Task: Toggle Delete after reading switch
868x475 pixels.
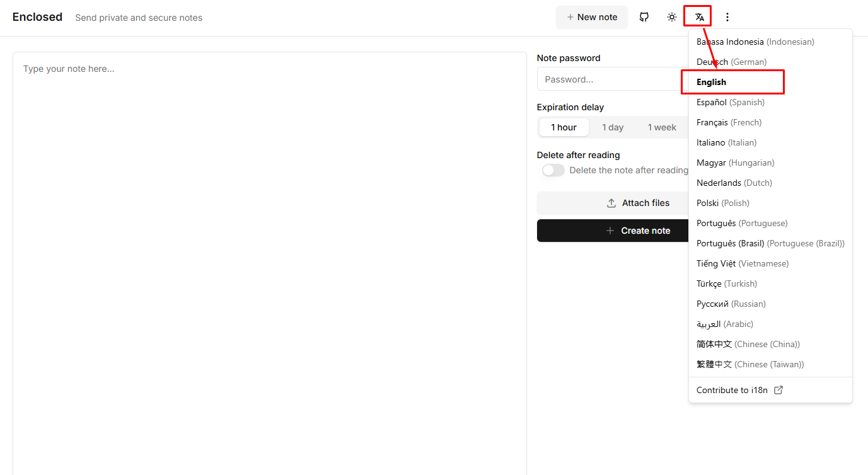Action: point(553,170)
